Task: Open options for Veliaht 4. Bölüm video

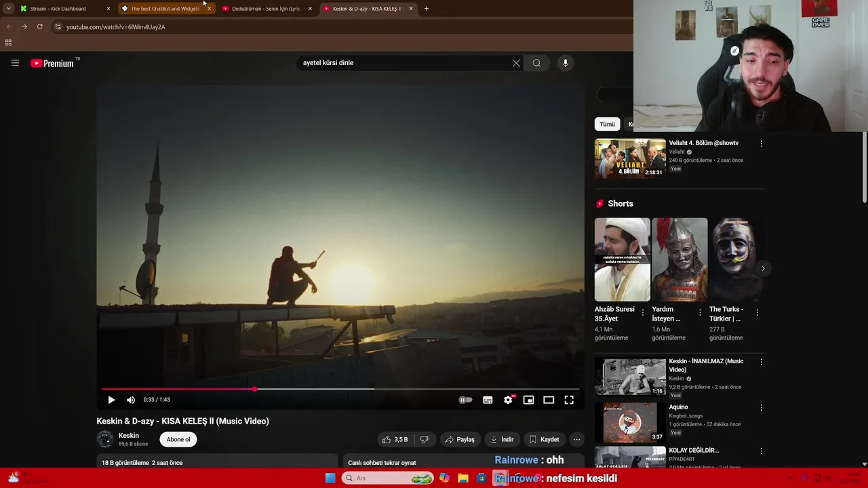Action: [762, 144]
